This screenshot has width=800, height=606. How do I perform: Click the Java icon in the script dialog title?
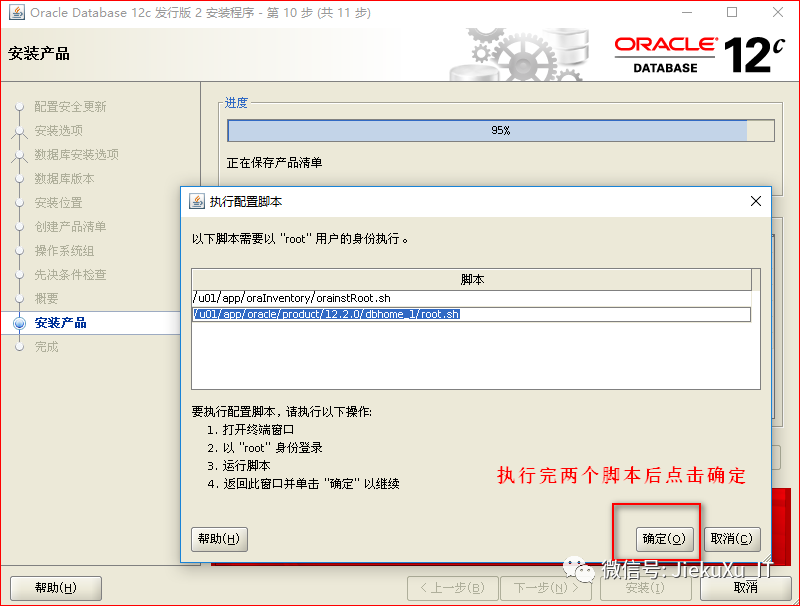(x=197, y=201)
